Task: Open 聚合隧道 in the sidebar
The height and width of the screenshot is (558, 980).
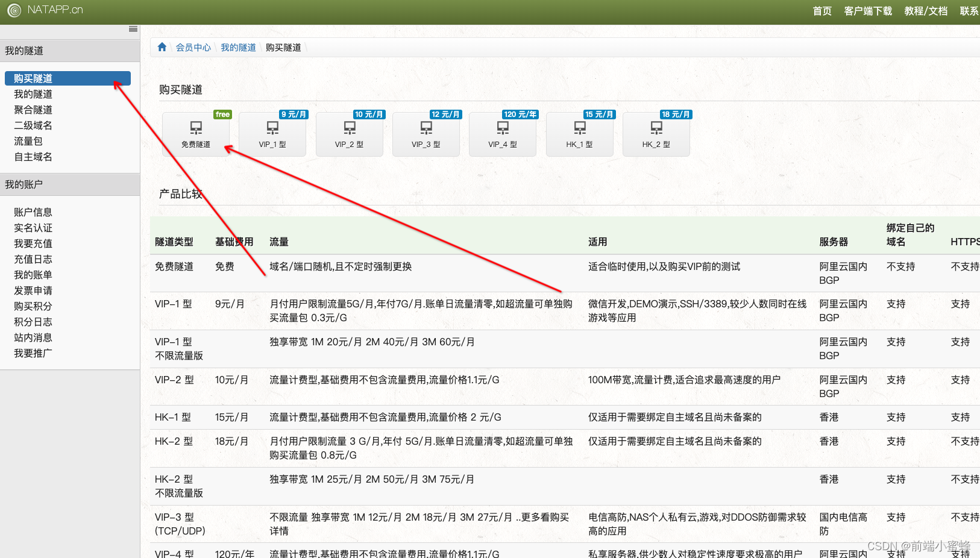Action: (33, 110)
